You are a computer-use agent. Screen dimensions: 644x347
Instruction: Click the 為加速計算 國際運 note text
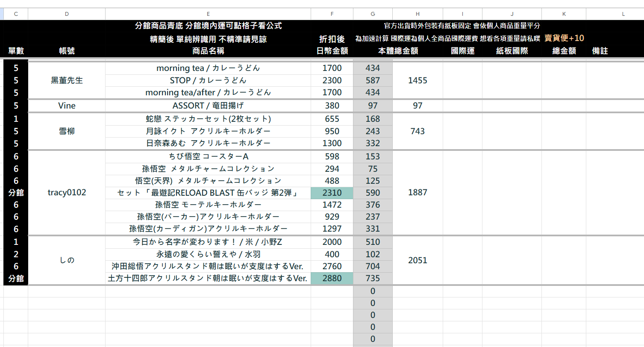pos(448,38)
